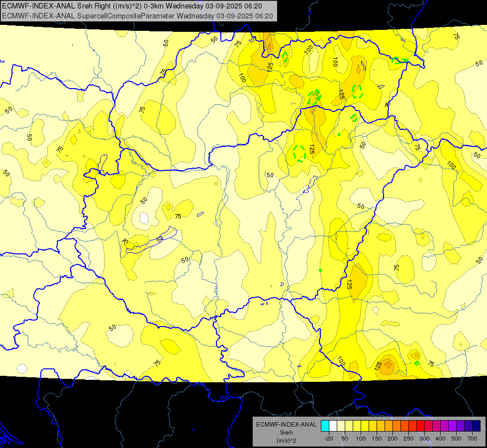The height and width of the screenshot is (448, 487).
Task: Click the legend value '300'
Action: point(424,439)
